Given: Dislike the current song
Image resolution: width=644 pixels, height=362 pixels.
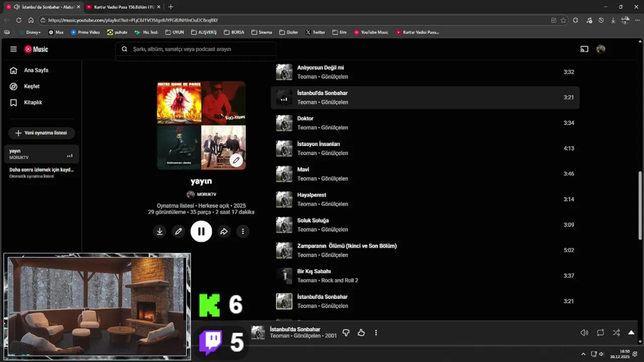Looking at the screenshot, I should (x=346, y=332).
